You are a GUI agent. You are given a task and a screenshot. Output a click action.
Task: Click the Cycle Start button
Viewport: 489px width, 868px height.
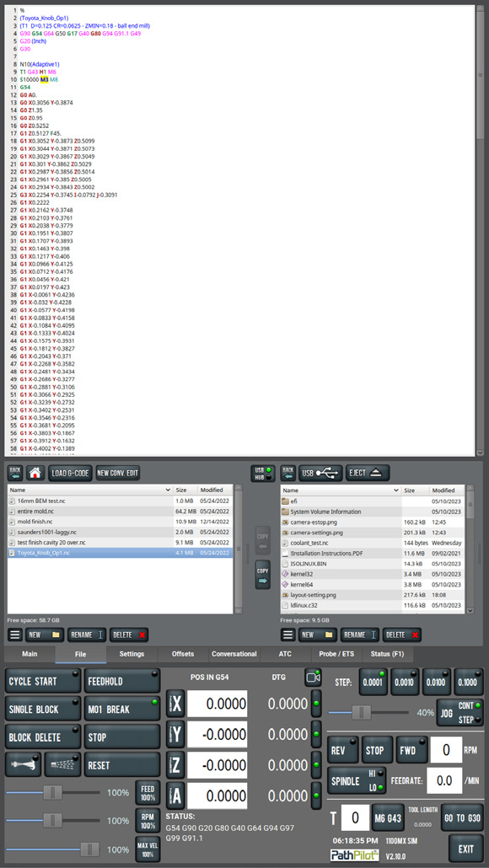tap(43, 681)
